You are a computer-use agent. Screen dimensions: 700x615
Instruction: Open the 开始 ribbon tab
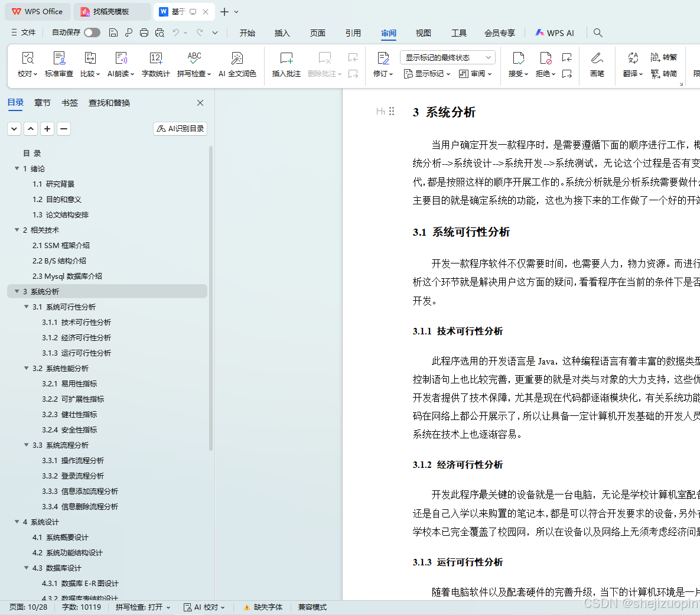click(248, 33)
